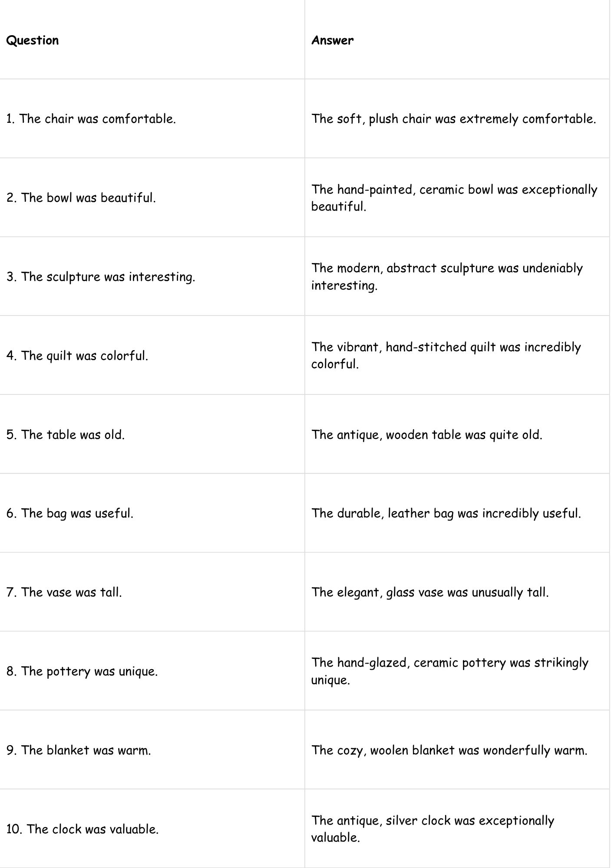Viewport: 614px width, 868px height.
Task: Click the soft, plush chair answer
Action: pyautogui.click(x=453, y=119)
